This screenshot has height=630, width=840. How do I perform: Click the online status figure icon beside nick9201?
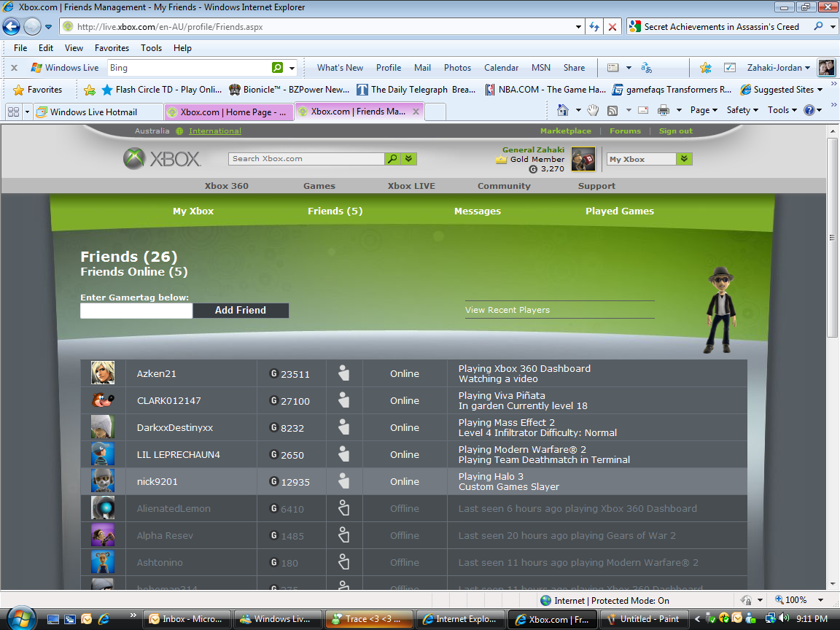pyautogui.click(x=343, y=481)
